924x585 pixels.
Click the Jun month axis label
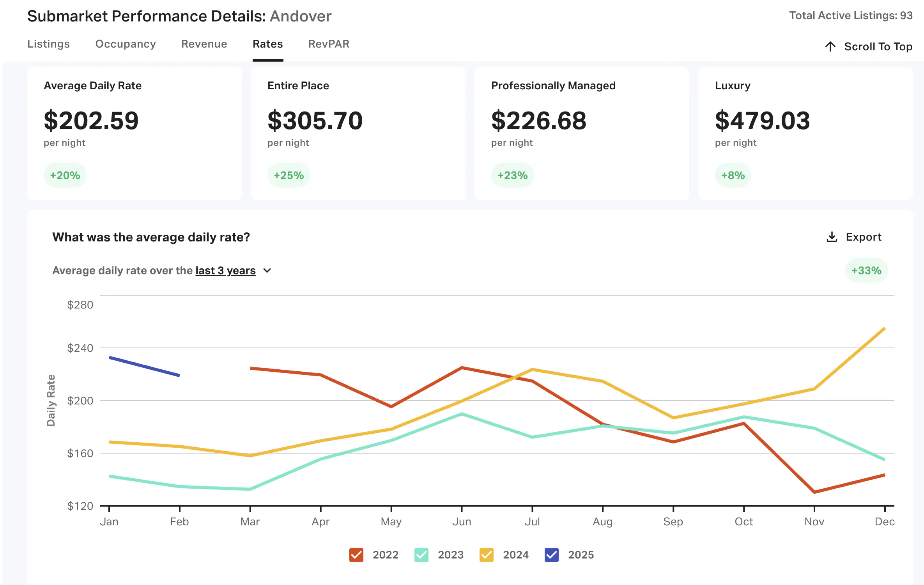tap(462, 522)
